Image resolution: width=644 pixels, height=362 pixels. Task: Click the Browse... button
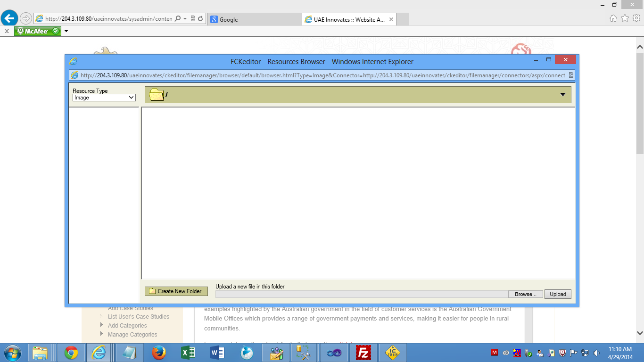[525, 294]
